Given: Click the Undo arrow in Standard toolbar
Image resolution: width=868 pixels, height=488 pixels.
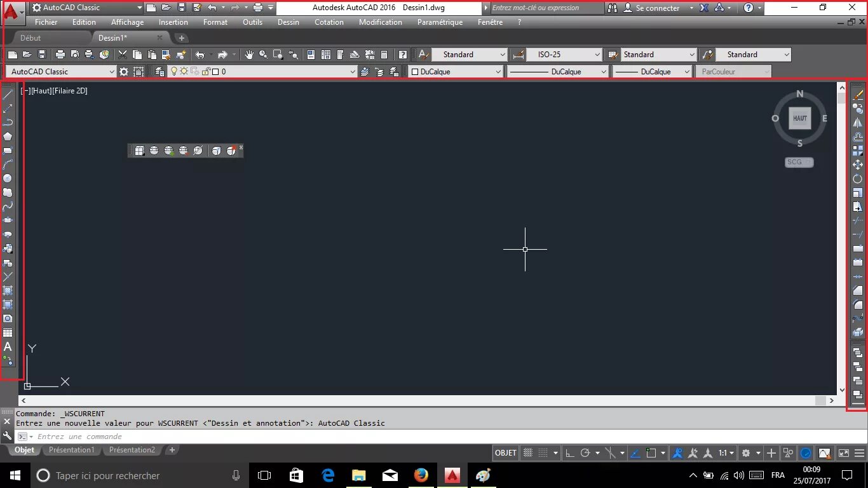Looking at the screenshot, I should tap(200, 55).
